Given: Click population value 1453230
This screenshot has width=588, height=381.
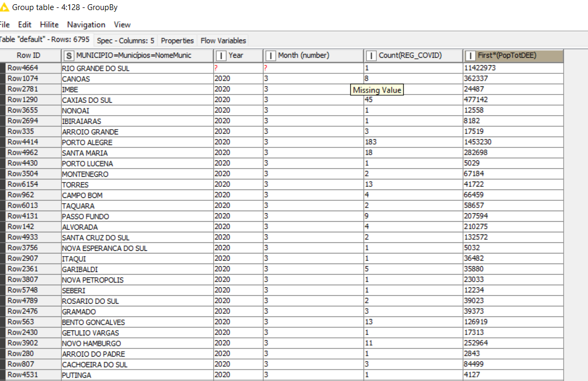Looking at the screenshot, I should (513, 142).
